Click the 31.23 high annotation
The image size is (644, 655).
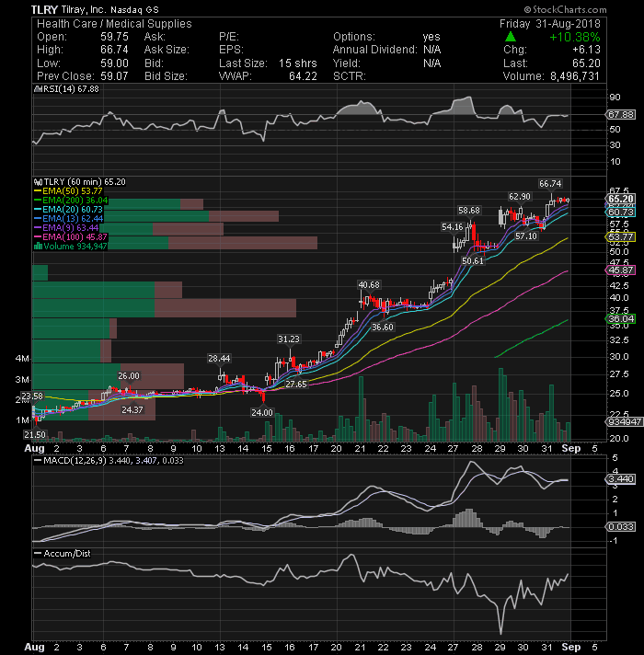click(289, 339)
